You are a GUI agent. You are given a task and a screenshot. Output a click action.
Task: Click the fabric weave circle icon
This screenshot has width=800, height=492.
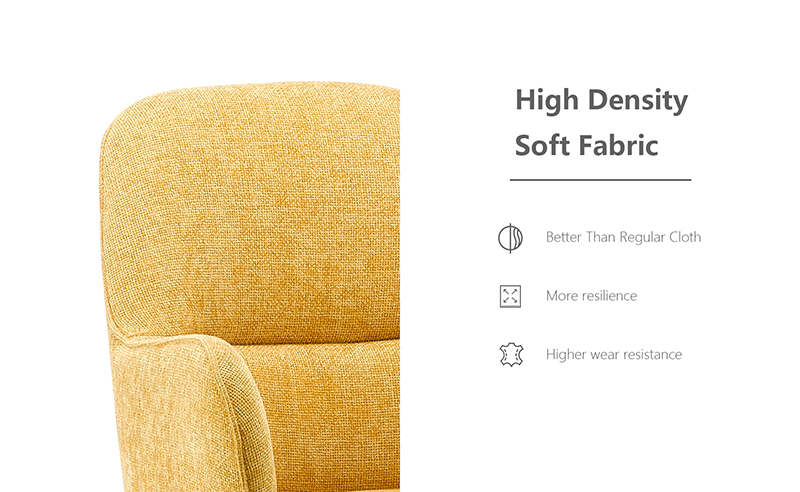pyautogui.click(x=510, y=238)
